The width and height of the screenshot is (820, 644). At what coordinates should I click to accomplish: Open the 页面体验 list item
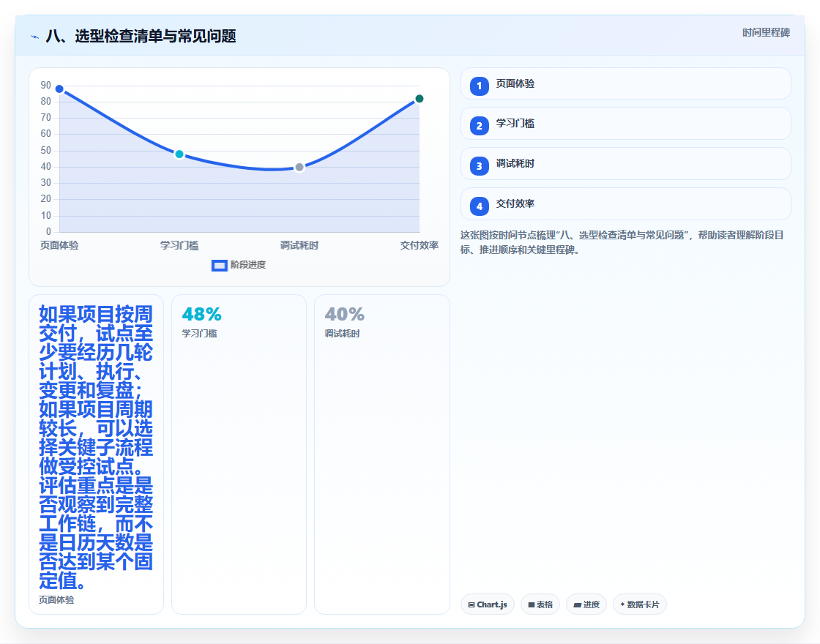[625, 83]
